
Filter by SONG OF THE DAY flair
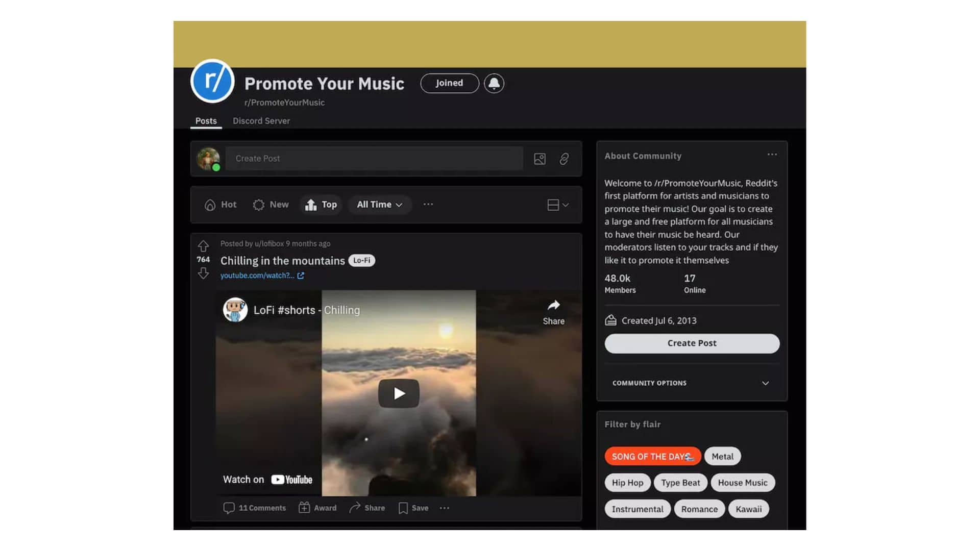click(x=653, y=457)
